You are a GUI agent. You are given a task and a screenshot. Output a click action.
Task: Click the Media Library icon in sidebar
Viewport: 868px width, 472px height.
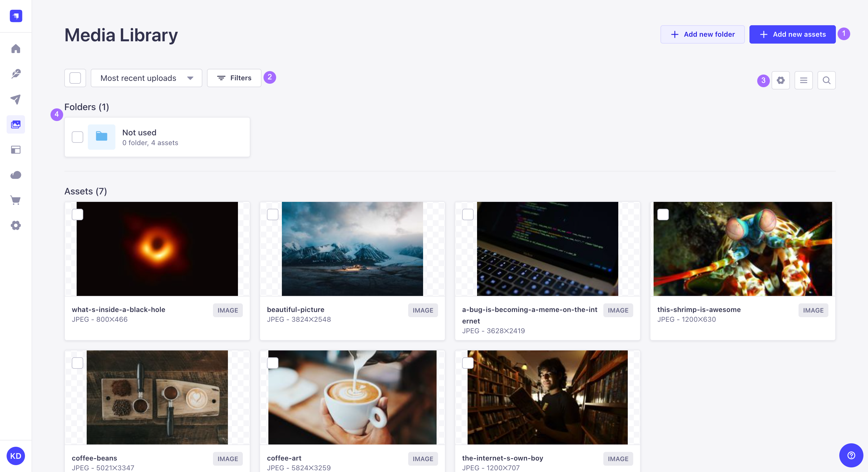pos(16,124)
